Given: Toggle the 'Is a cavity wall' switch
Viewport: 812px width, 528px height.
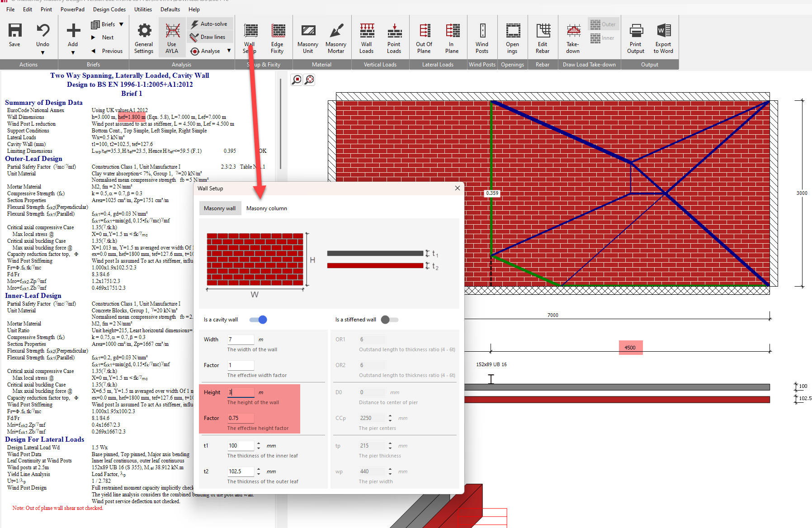Looking at the screenshot, I should tap(259, 320).
